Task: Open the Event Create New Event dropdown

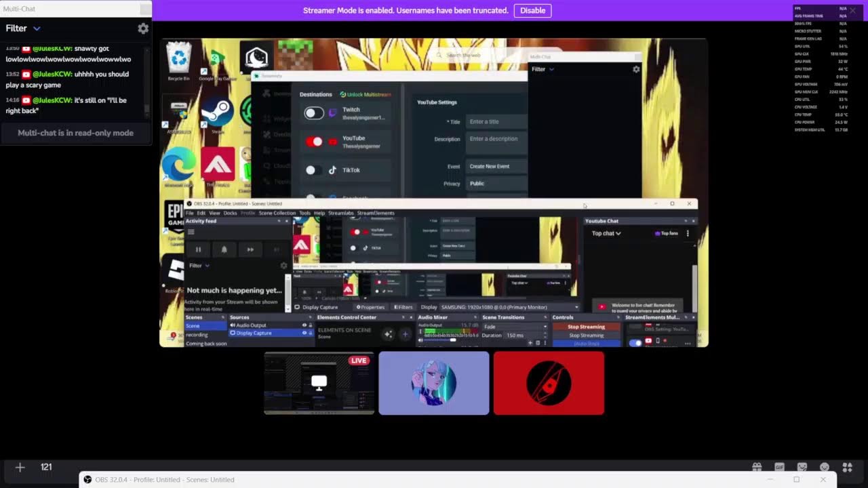Action: (496, 166)
